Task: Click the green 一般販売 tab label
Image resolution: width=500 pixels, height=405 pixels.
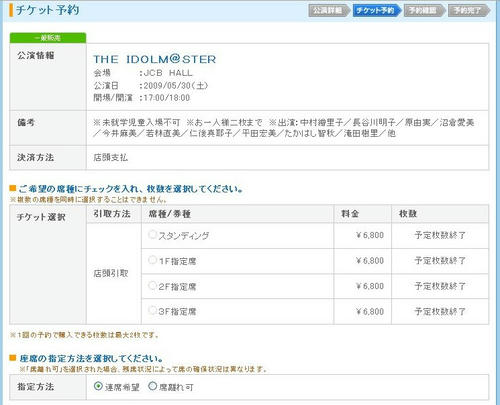Action: (48, 38)
